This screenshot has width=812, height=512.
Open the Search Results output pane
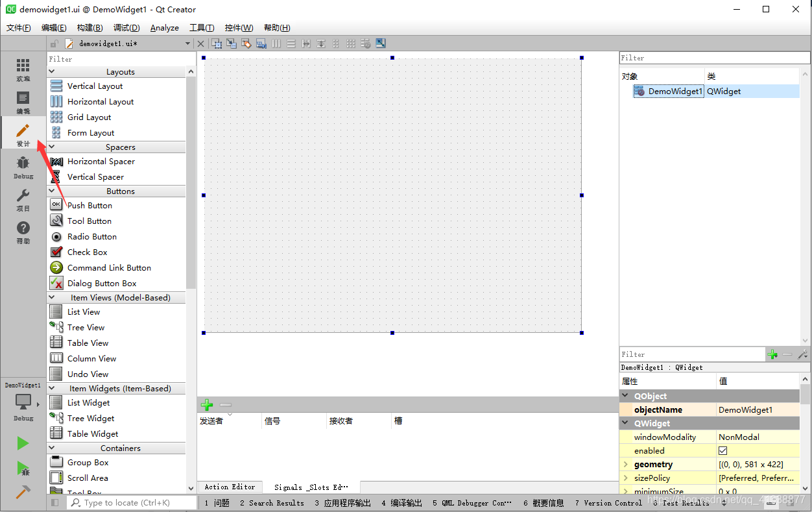point(271,502)
